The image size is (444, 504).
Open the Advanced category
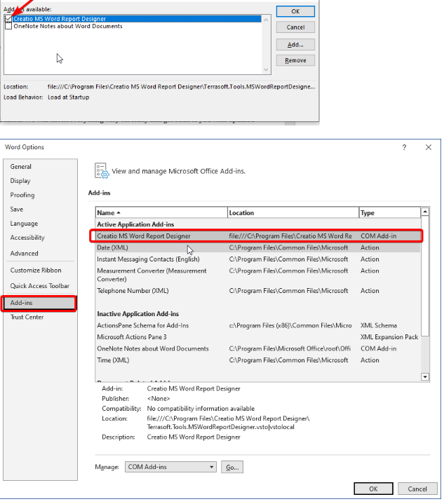coord(24,253)
